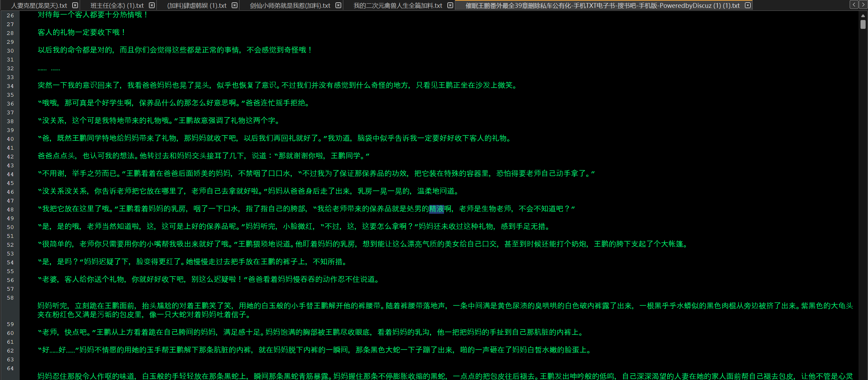
Task: Close the 我的二次元 txt tab
Action: pyautogui.click(x=450, y=5)
